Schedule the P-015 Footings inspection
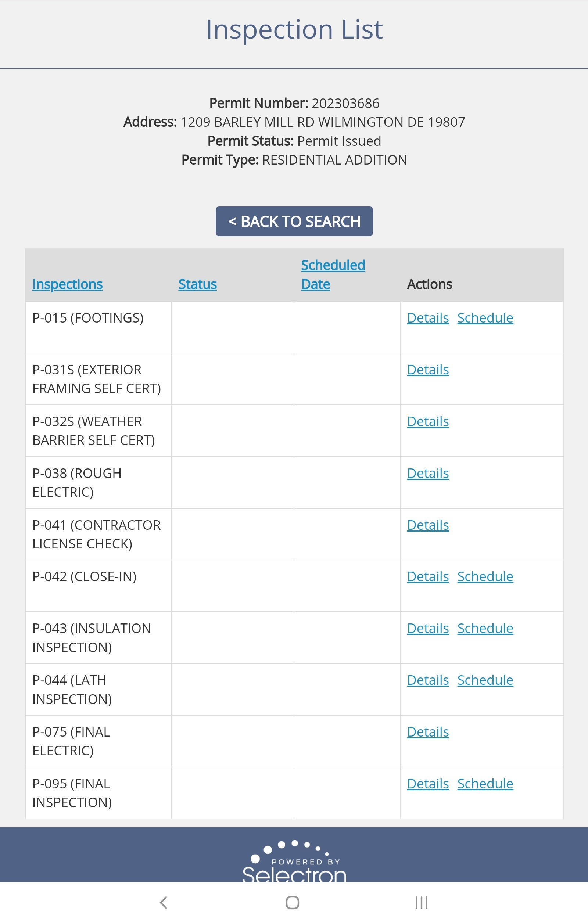 tap(485, 318)
